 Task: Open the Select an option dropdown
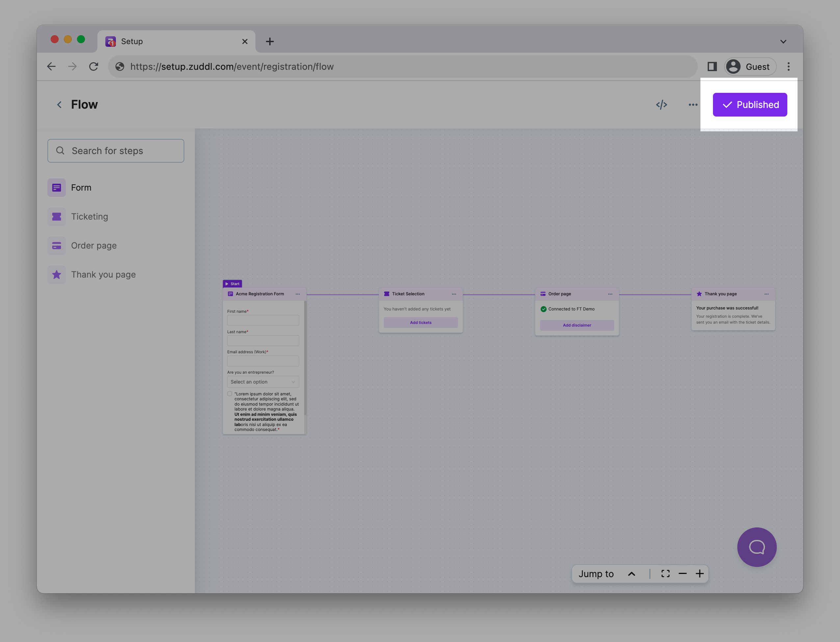click(x=263, y=382)
